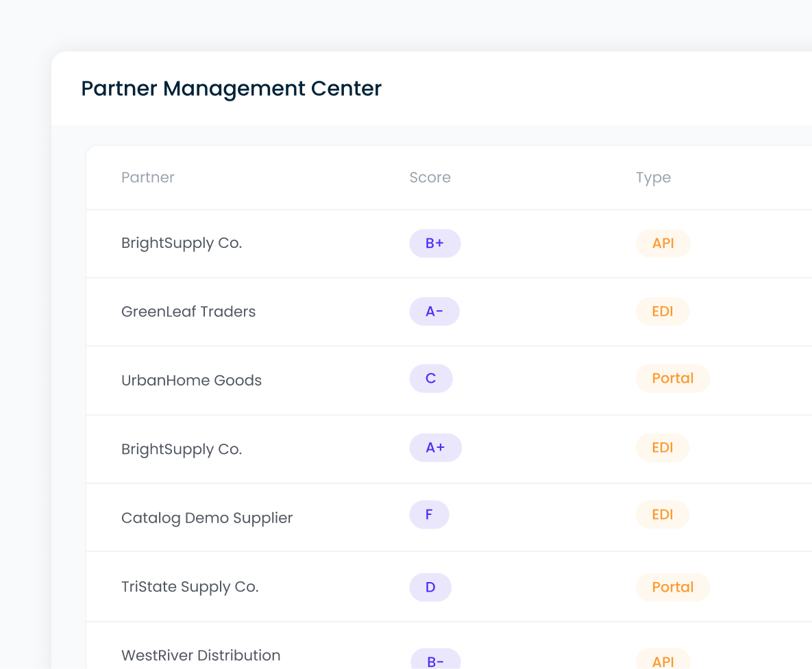Click the EDI tag for GreenLeaf Traders
Screen dimensions: 812x669
point(663,312)
